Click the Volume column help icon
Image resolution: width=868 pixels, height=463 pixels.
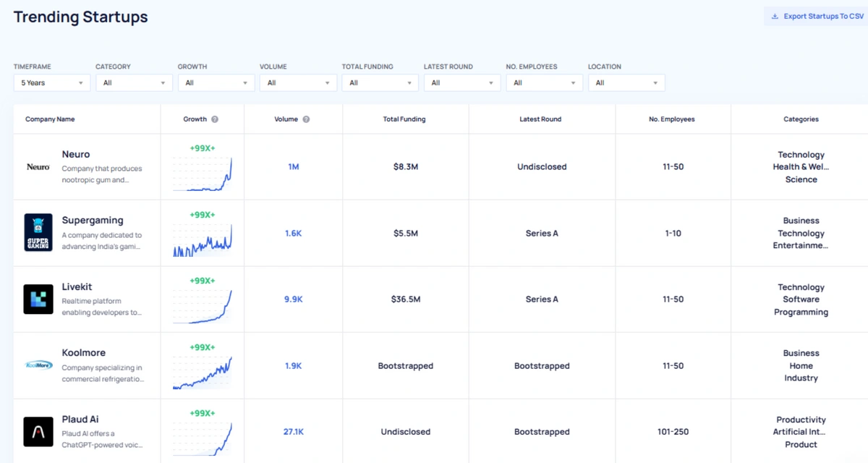coord(306,119)
